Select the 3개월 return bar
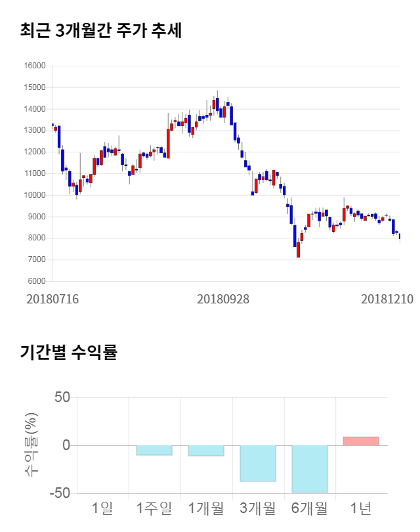 [258, 463]
